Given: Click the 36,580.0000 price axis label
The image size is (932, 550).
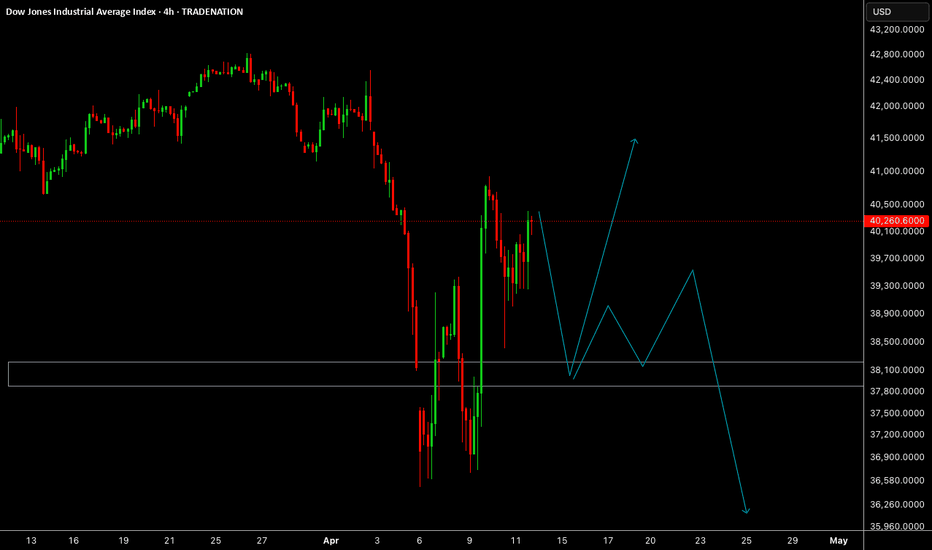Looking at the screenshot, I should coord(897,480).
